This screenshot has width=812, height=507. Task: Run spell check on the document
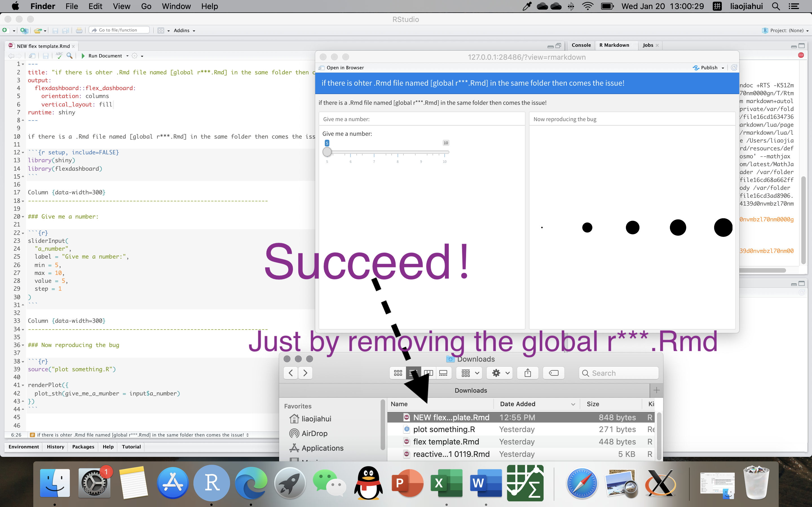point(60,56)
